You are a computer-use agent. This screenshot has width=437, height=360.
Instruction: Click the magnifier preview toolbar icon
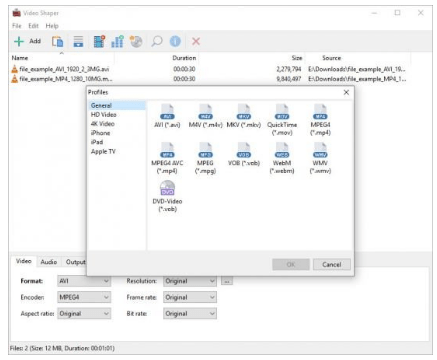[157, 41]
